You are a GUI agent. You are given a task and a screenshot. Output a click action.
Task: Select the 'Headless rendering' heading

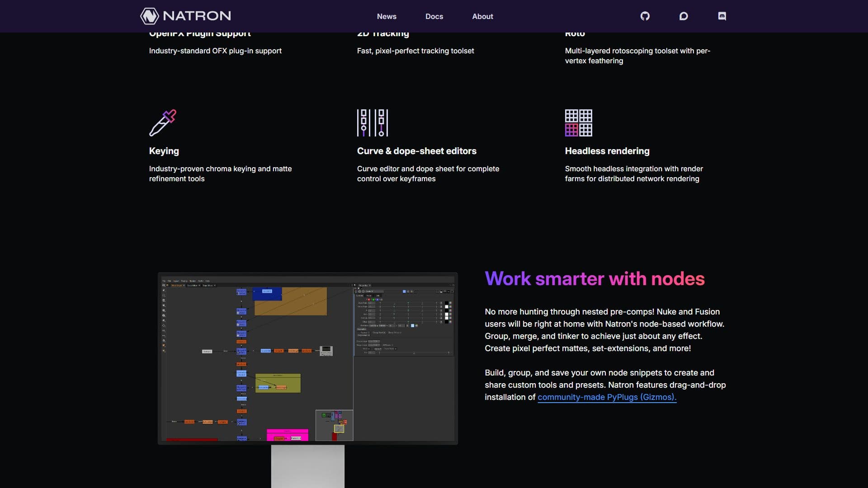(x=607, y=151)
